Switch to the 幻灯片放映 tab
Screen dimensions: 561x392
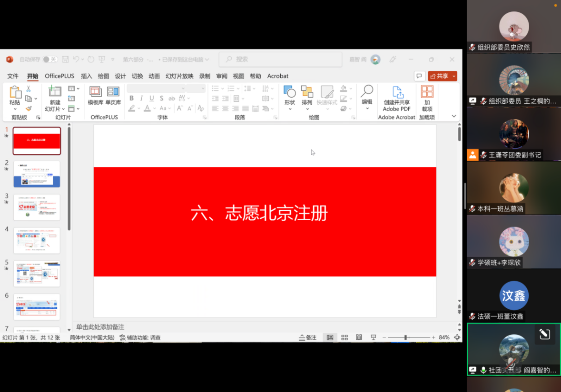[x=179, y=76]
